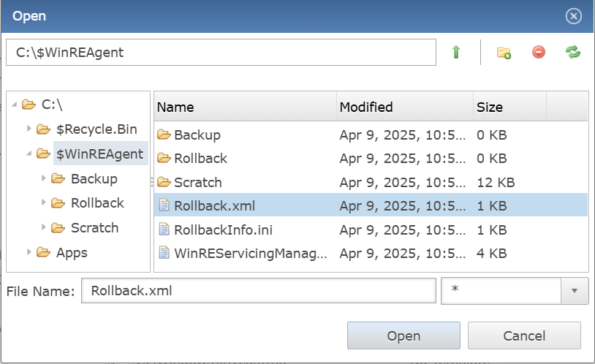Expand the $Recycle.Bin tree node
Viewport: 595px width, 364px height.
[29, 129]
